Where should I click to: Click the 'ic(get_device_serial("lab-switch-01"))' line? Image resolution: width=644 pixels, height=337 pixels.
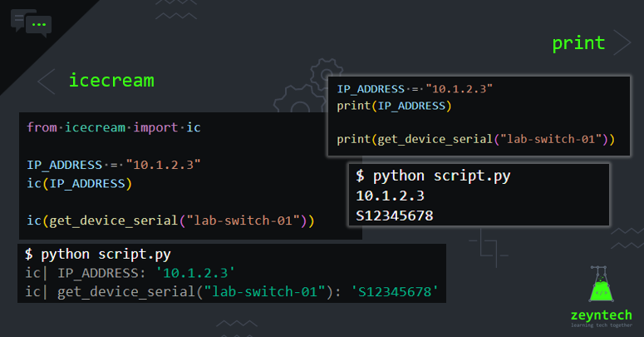[x=170, y=221]
